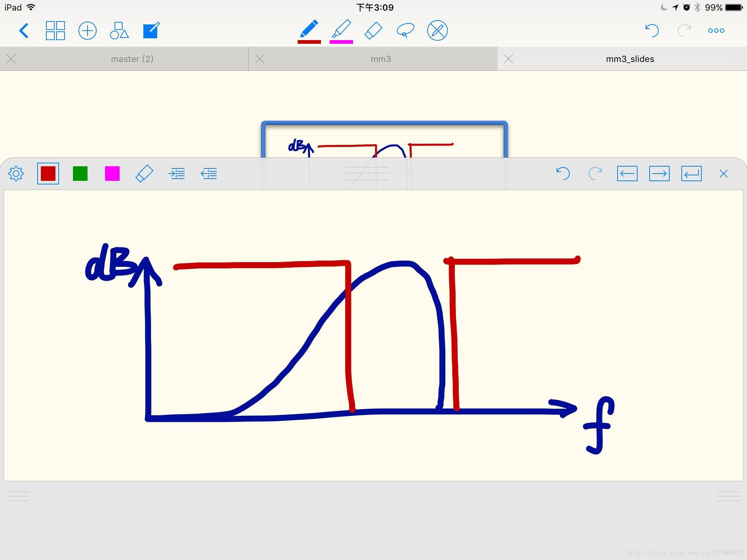
Task: Select the compose edit note icon
Action: click(x=151, y=30)
